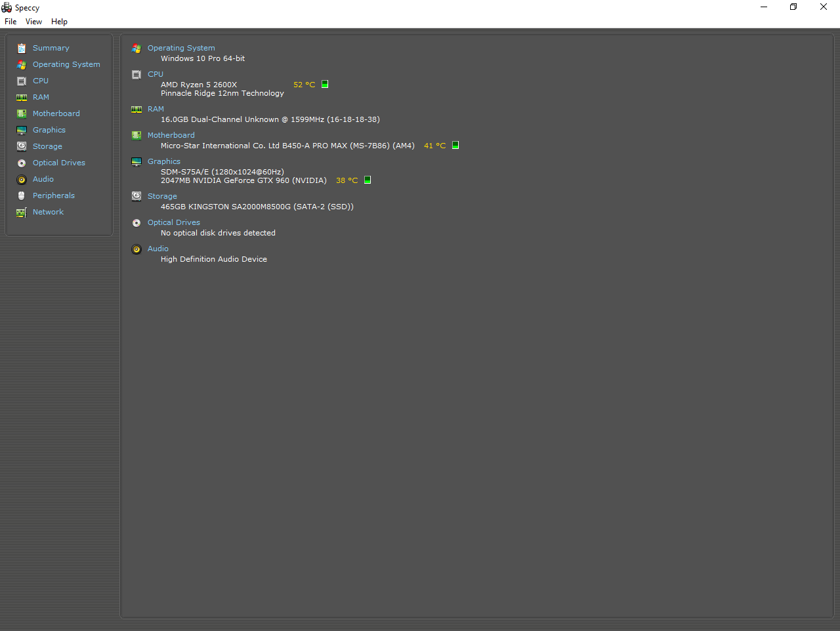Click the 465GB KINGSTON storage text

pos(257,207)
